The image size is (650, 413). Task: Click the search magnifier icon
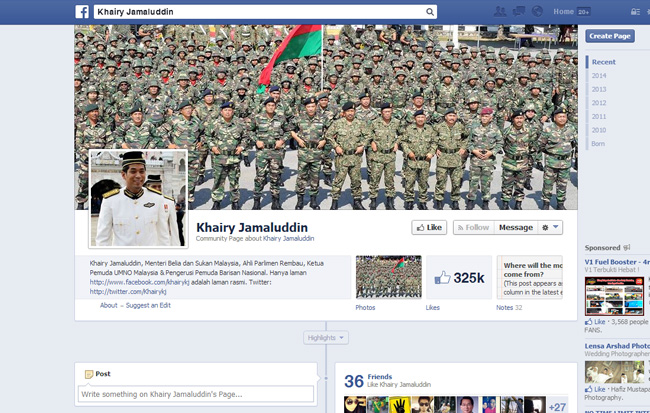pos(429,12)
